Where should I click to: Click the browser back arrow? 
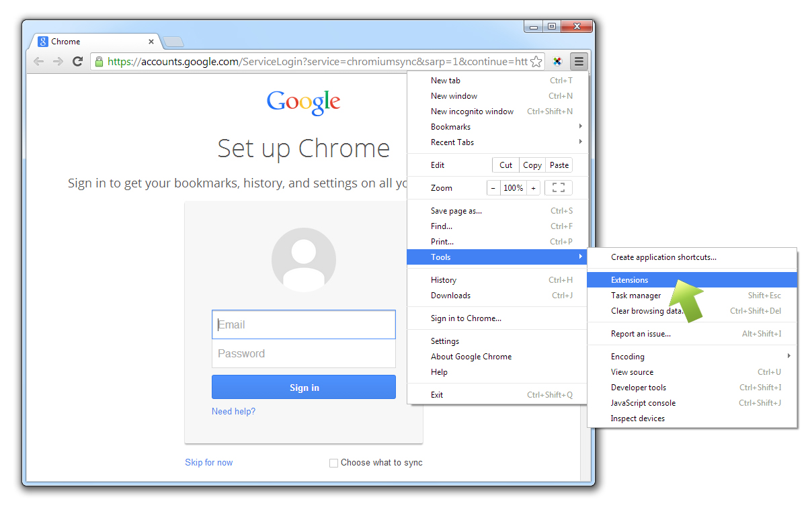tap(39, 61)
